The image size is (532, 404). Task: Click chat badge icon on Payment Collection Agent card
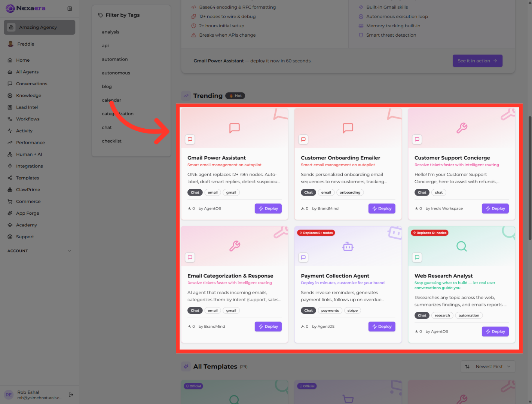pyautogui.click(x=303, y=257)
